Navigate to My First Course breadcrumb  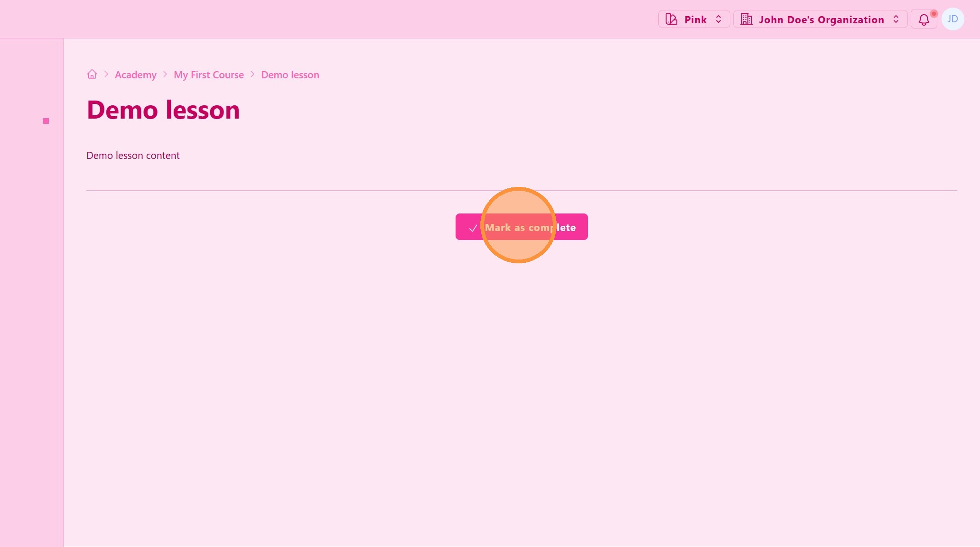pyautogui.click(x=208, y=75)
